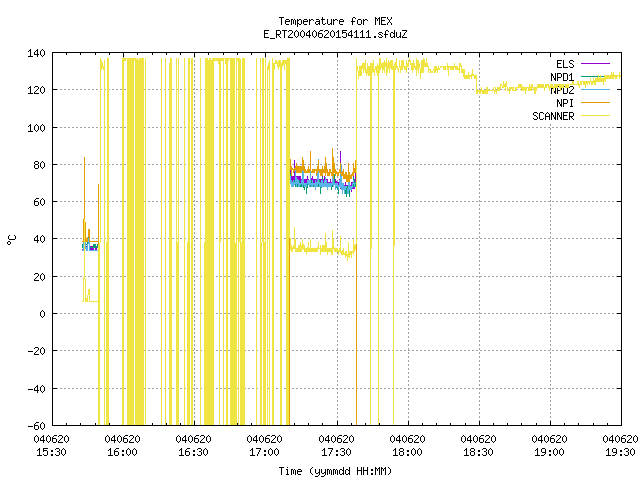640x480 pixels.
Task: Click the y-axis label '140'
Action: coord(36,53)
